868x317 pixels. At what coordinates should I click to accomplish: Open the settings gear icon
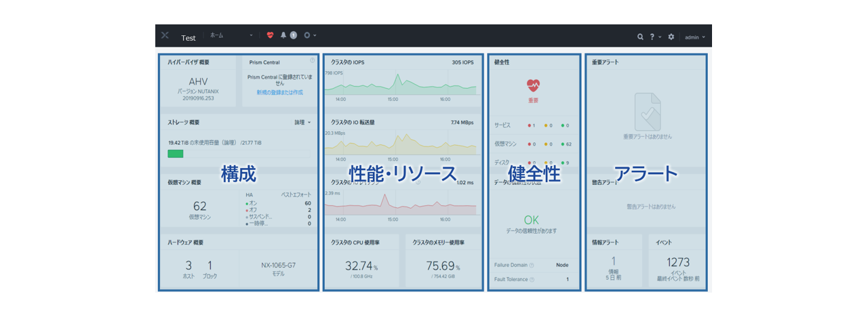point(671,37)
